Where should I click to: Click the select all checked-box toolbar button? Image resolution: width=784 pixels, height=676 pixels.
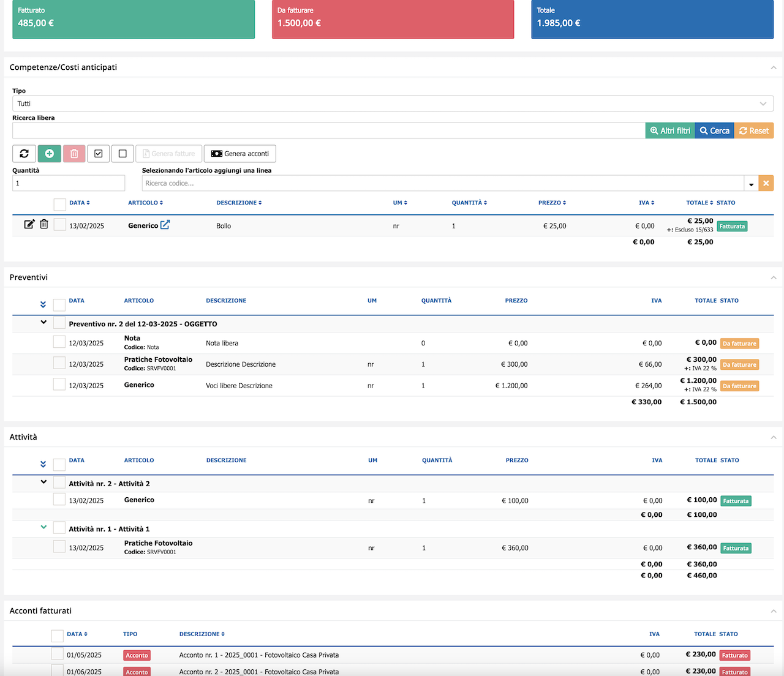(99, 154)
